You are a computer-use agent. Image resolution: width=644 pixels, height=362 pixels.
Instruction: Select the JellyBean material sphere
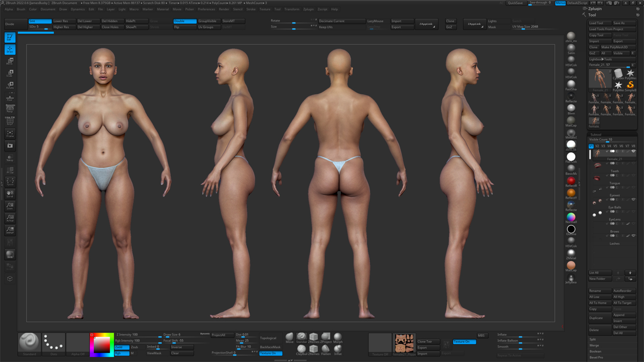(x=571, y=278)
